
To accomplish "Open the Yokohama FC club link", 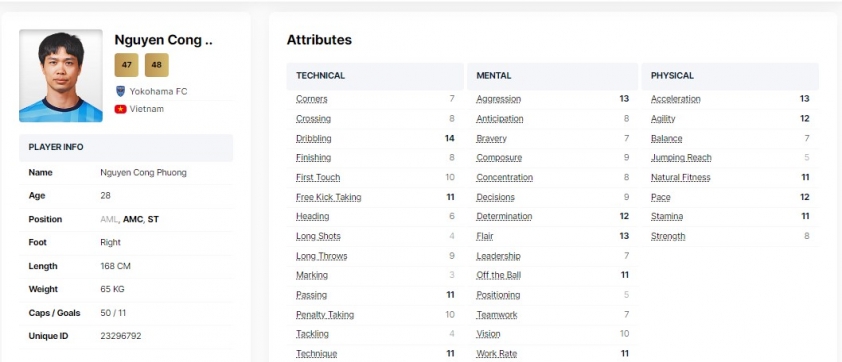I will coord(158,91).
